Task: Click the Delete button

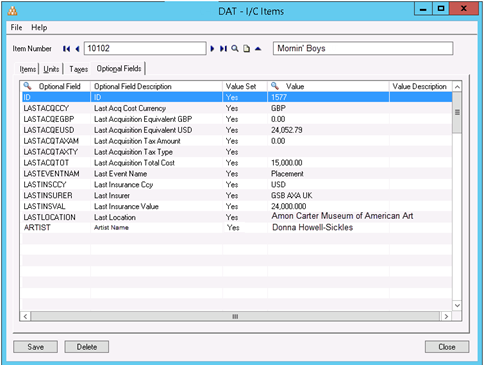Action: point(87,347)
